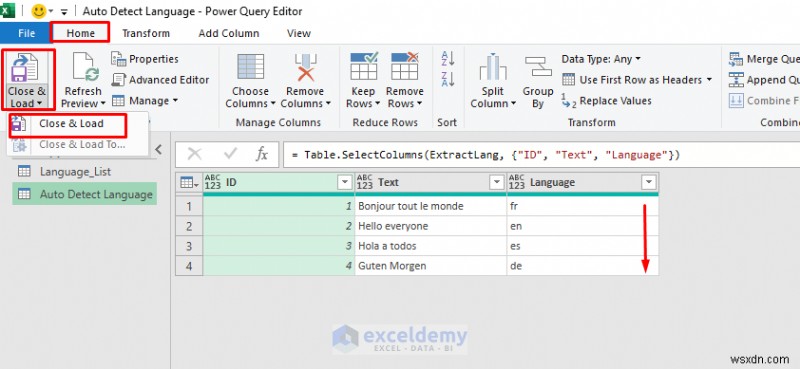Click the Excel icon in title bar
The height and width of the screenshot is (369, 800).
[8, 11]
